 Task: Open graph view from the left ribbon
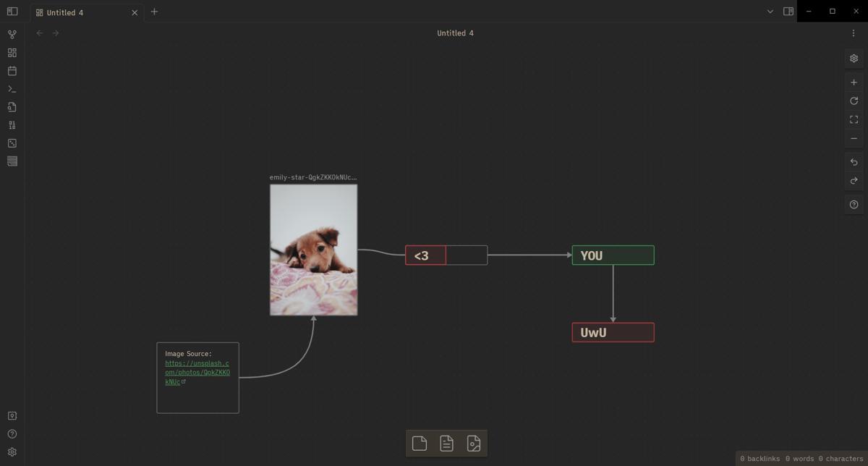pyautogui.click(x=12, y=35)
